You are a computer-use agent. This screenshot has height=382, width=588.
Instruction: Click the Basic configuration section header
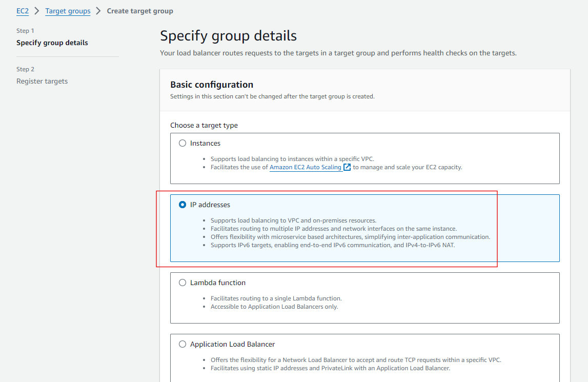pyautogui.click(x=212, y=85)
